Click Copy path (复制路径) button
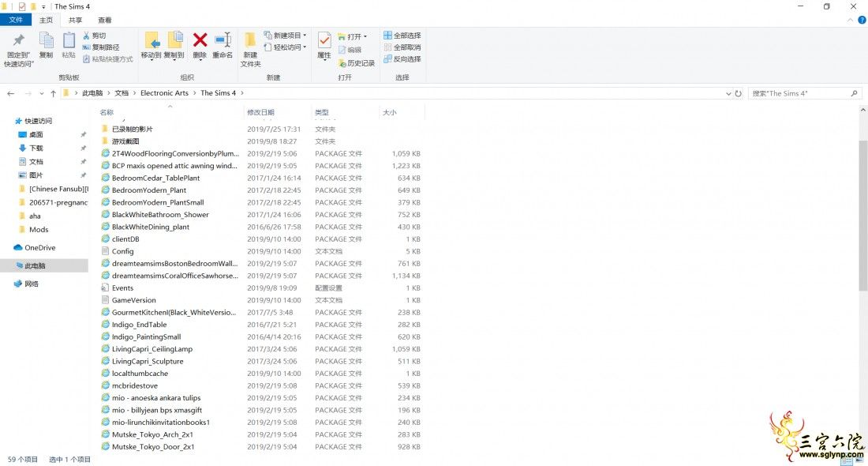This screenshot has height=466, width=868. point(101,47)
